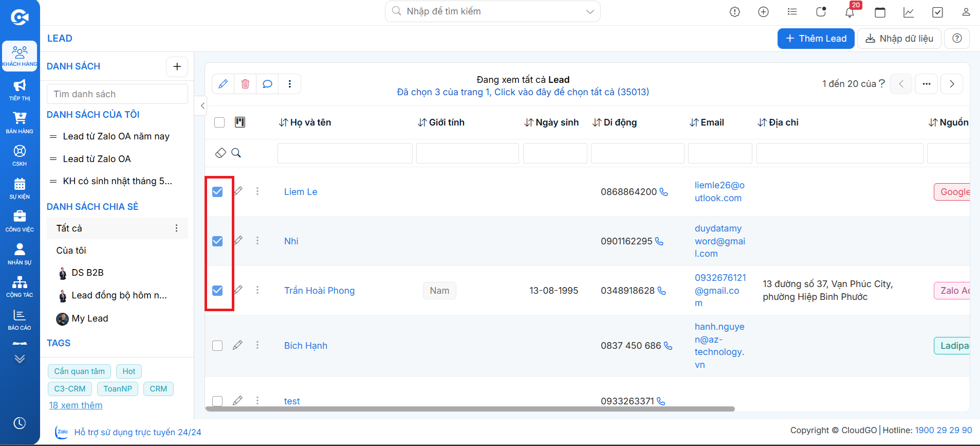Image resolution: width=980 pixels, height=446 pixels.
Task: Call Liem Le's phone number icon
Action: click(664, 192)
